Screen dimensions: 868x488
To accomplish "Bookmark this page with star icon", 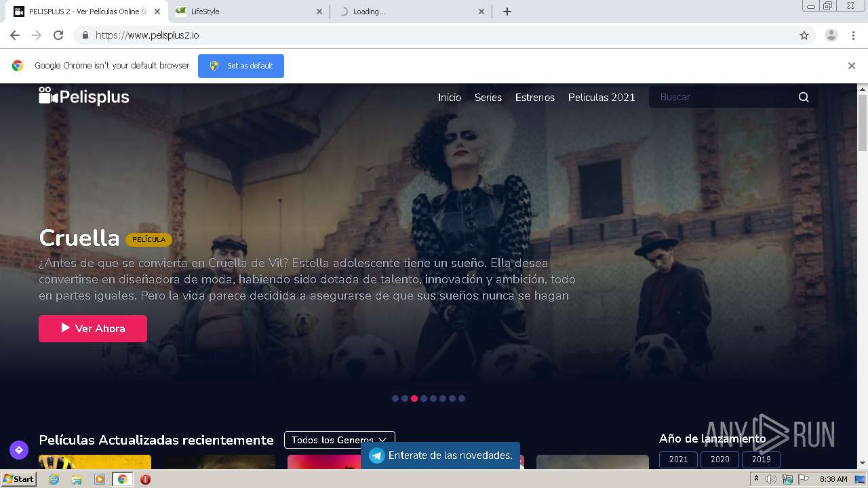I will [x=804, y=35].
